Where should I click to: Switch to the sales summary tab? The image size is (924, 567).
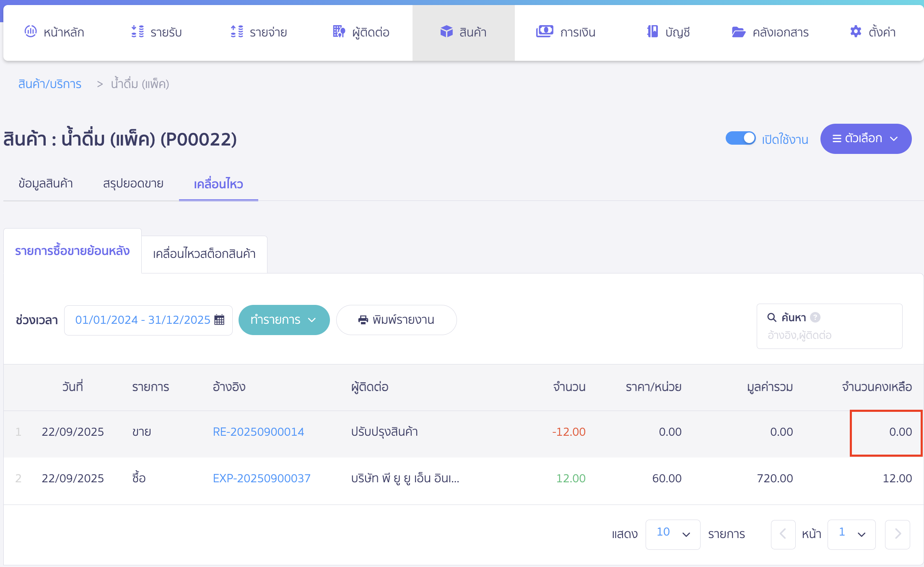click(x=133, y=184)
